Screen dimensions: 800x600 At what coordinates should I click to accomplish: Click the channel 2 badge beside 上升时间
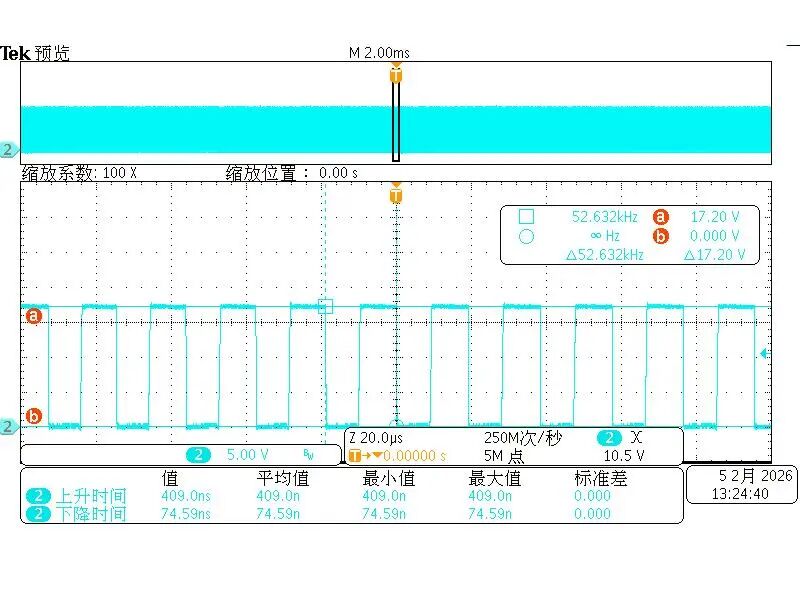coord(38,495)
